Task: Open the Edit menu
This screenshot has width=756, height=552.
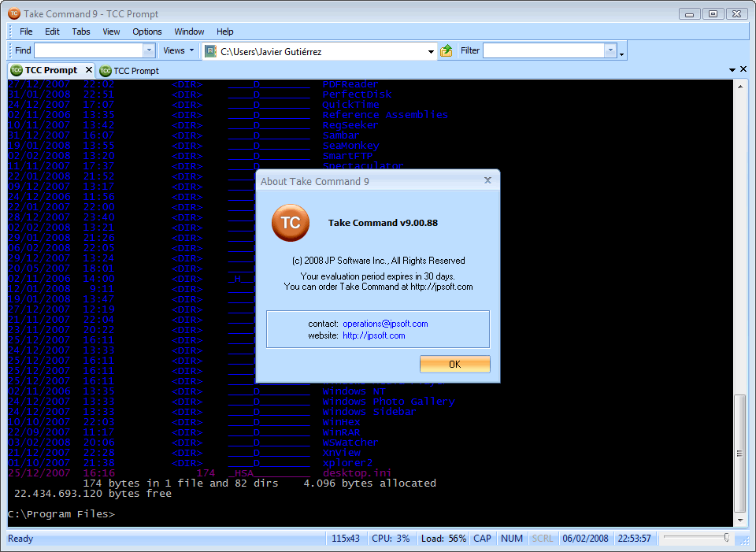Action: (x=52, y=31)
